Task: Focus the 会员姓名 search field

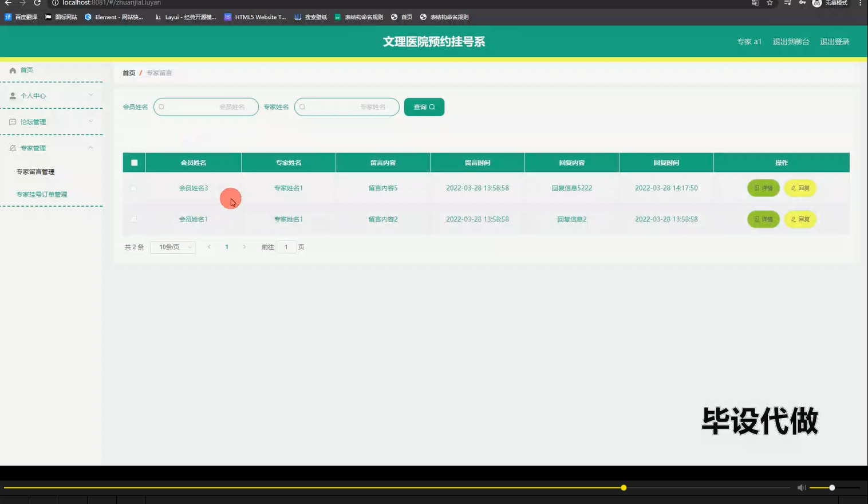Action: point(206,107)
